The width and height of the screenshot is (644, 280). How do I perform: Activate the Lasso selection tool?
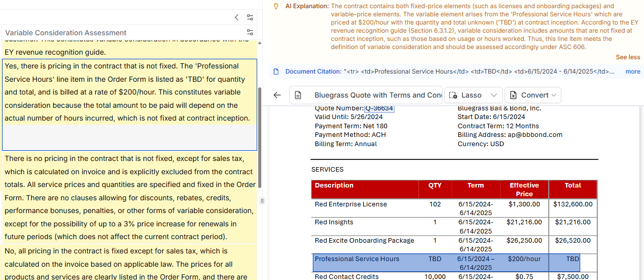pyautogui.click(x=465, y=95)
